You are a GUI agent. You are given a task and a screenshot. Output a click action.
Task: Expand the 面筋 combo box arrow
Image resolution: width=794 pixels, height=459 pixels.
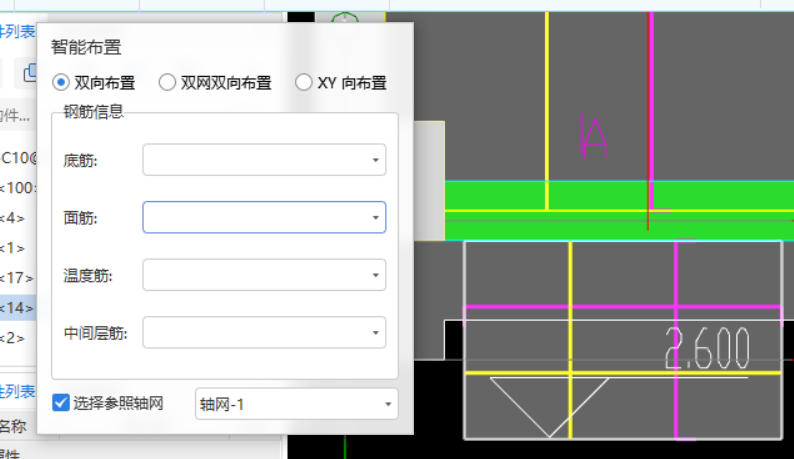tap(375, 217)
